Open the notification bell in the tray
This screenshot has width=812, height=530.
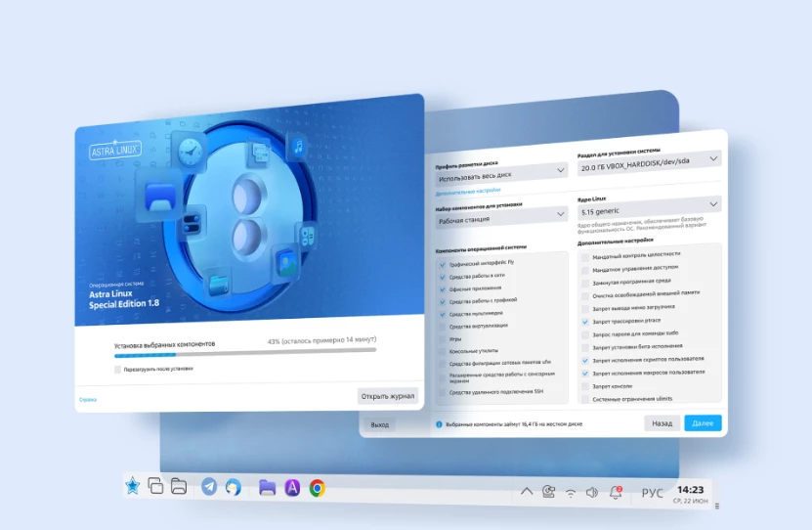coord(616,492)
